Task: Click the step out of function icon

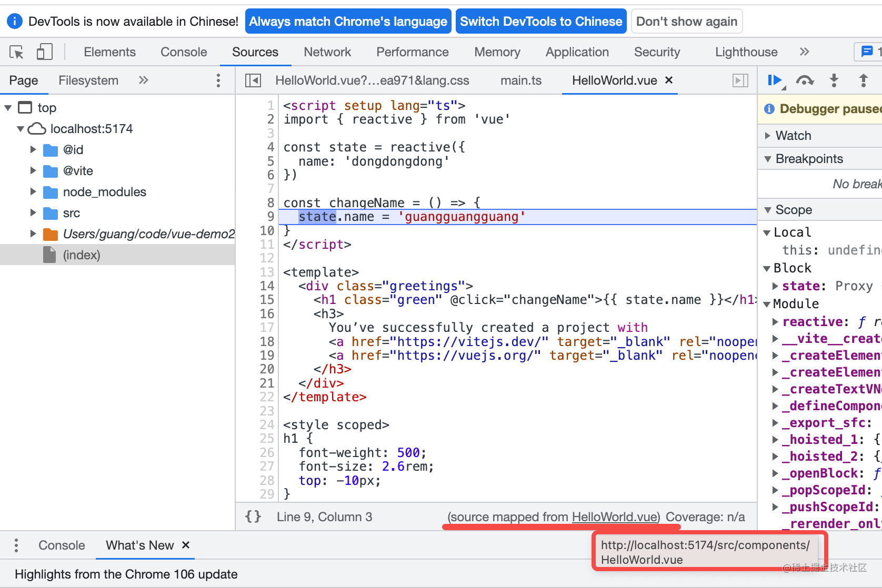Action: click(x=864, y=80)
